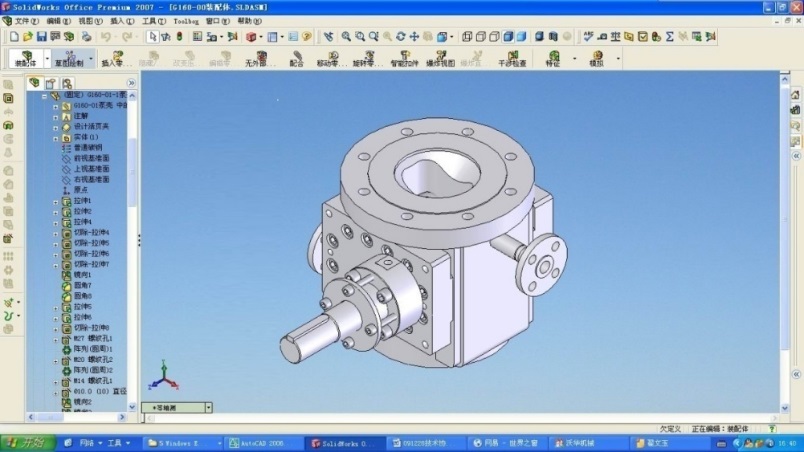Toggle the Sketch (草图绘制) mode button
The height and width of the screenshot is (452, 804).
click(69, 58)
